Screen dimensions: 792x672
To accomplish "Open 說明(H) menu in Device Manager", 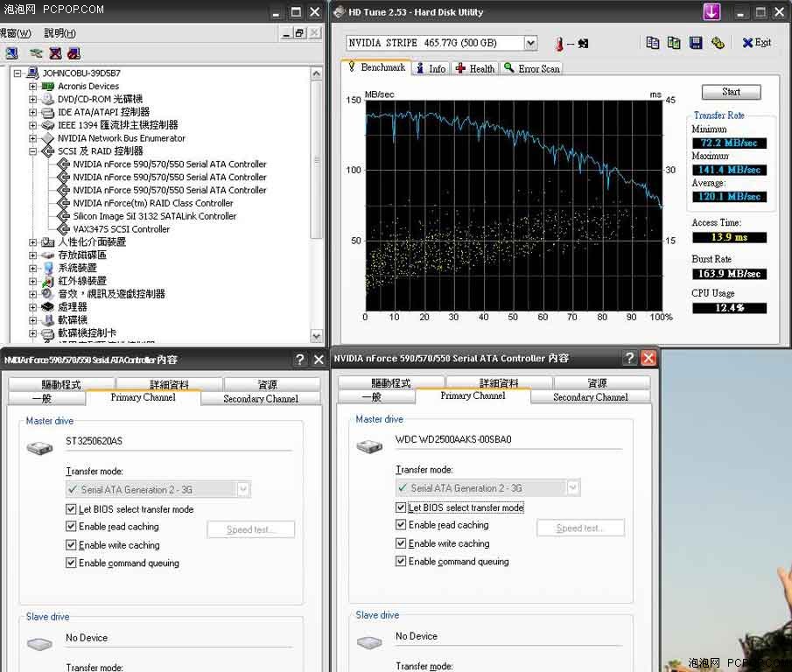I will pyautogui.click(x=60, y=33).
